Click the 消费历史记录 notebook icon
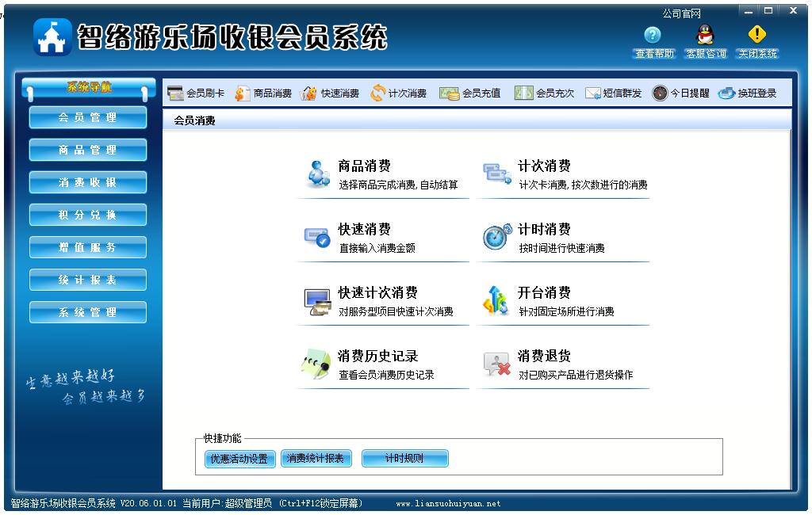Viewport: 812px width, 515px height. pyautogui.click(x=316, y=364)
